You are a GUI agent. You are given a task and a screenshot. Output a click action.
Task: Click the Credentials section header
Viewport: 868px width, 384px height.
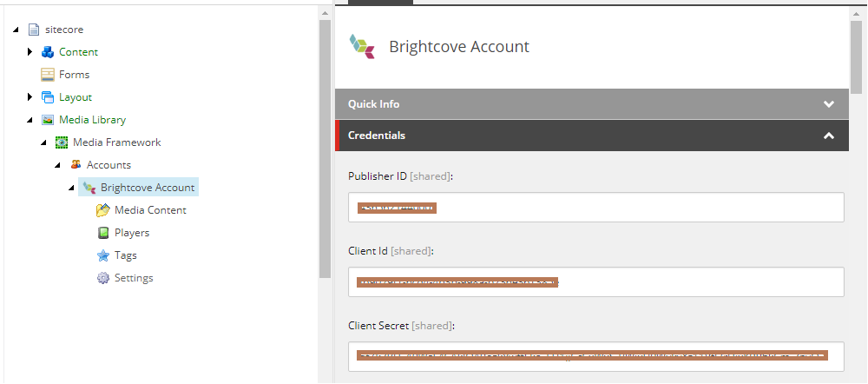coord(592,136)
